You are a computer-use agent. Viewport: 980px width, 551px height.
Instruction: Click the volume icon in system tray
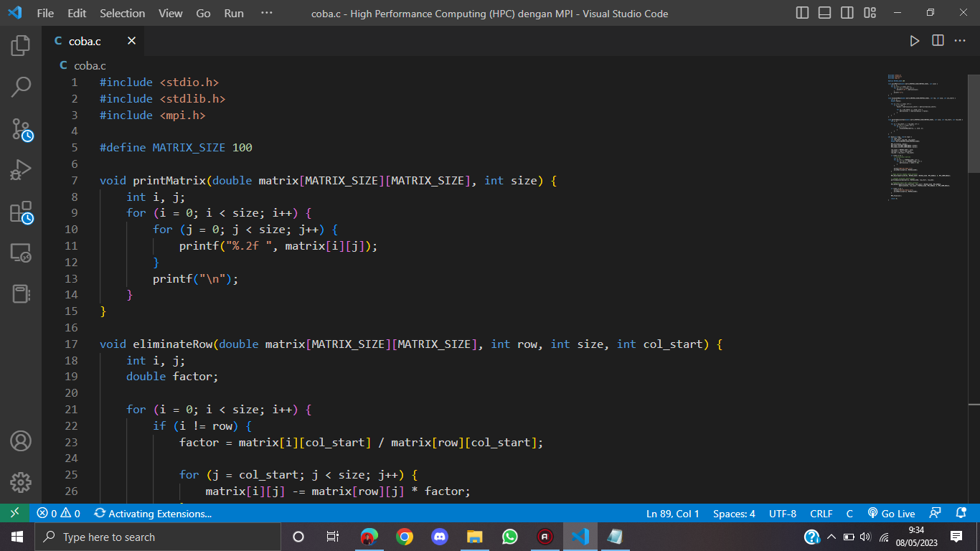point(865,537)
